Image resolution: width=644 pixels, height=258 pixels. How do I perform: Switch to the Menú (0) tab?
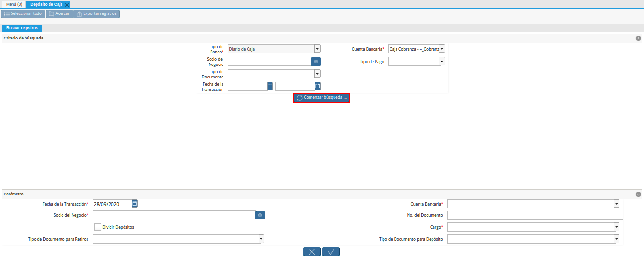14,4
